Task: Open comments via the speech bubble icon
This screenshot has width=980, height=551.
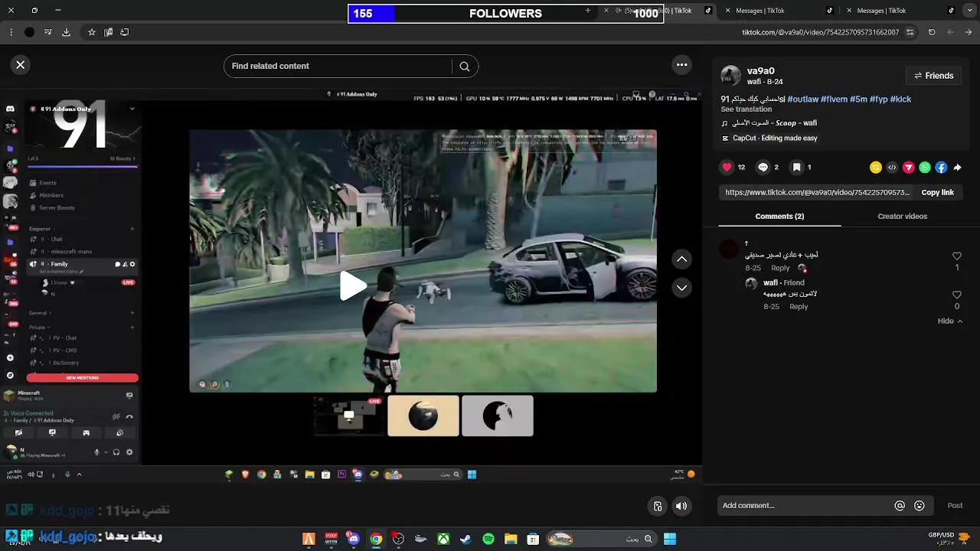Action: click(x=763, y=167)
